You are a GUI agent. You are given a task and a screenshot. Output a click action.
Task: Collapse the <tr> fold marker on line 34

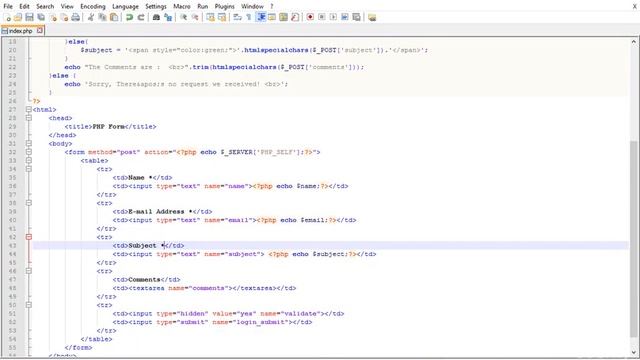point(29,169)
